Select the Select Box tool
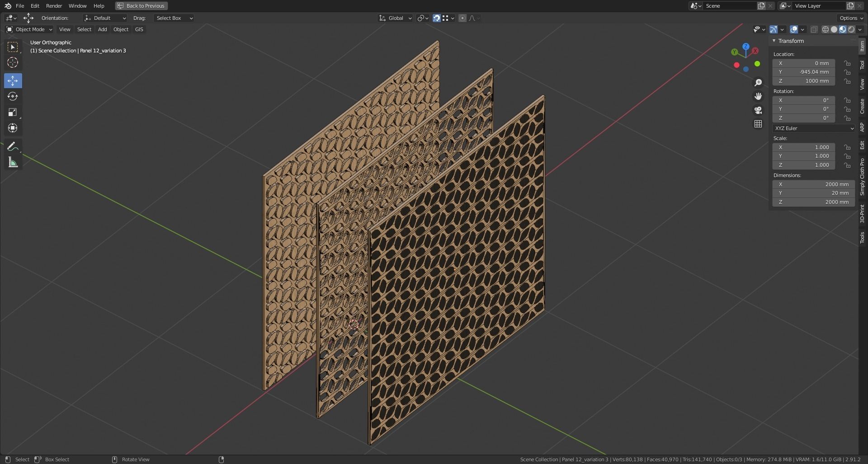 click(x=13, y=47)
